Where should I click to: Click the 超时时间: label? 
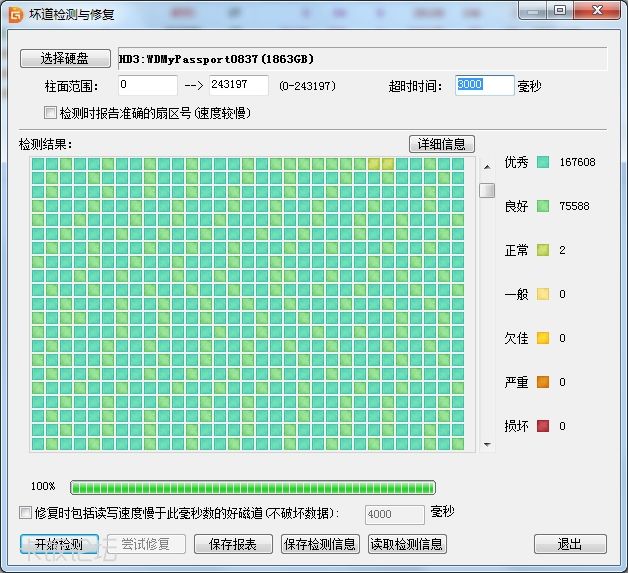pyautogui.click(x=415, y=86)
